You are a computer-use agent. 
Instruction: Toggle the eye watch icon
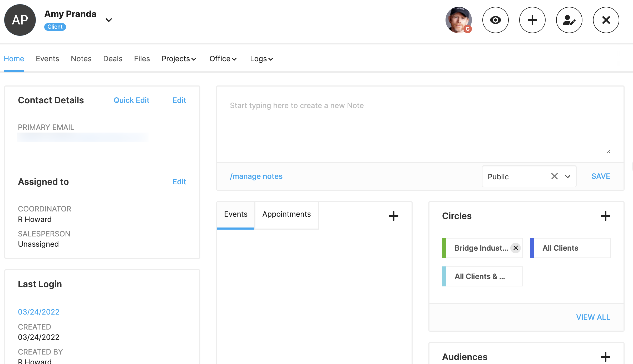click(x=495, y=20)
